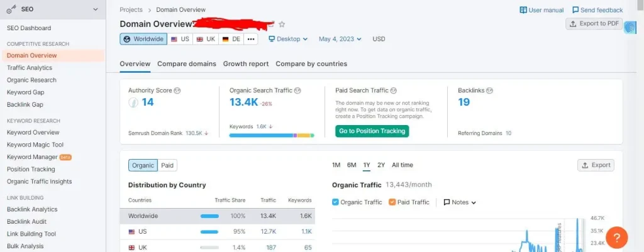Image resolution: width=644 pixels, height=252 pixels.
Task: Open Bulk Analysis in sidebar
Action: (x=25, y=246)
